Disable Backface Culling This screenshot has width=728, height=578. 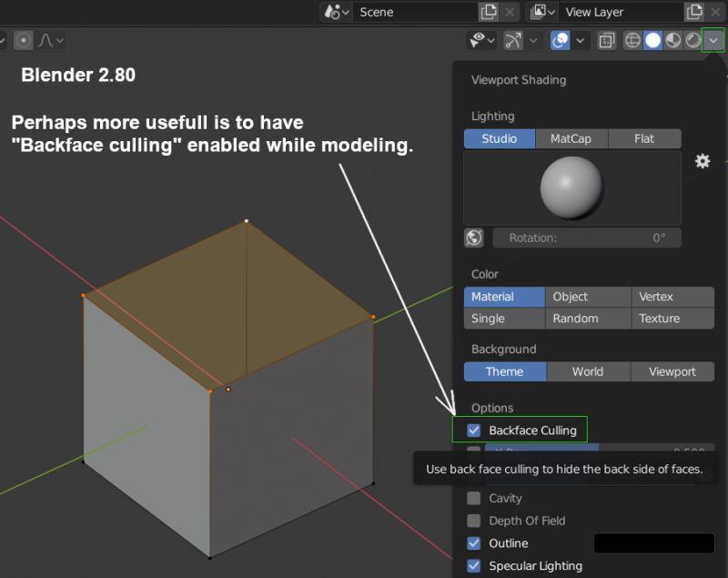tap(472, 429)
